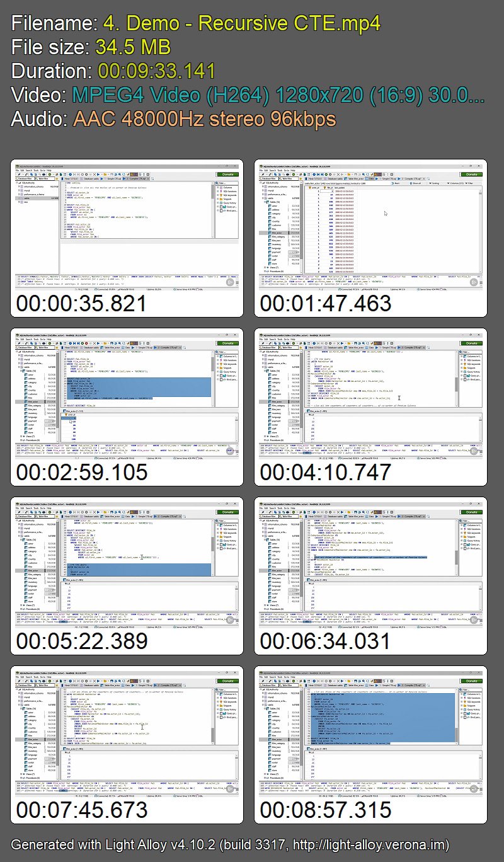Click the timestamp text 00:07:45.673
The width and height of the screenshot is (504, 862).
(81, 810)
